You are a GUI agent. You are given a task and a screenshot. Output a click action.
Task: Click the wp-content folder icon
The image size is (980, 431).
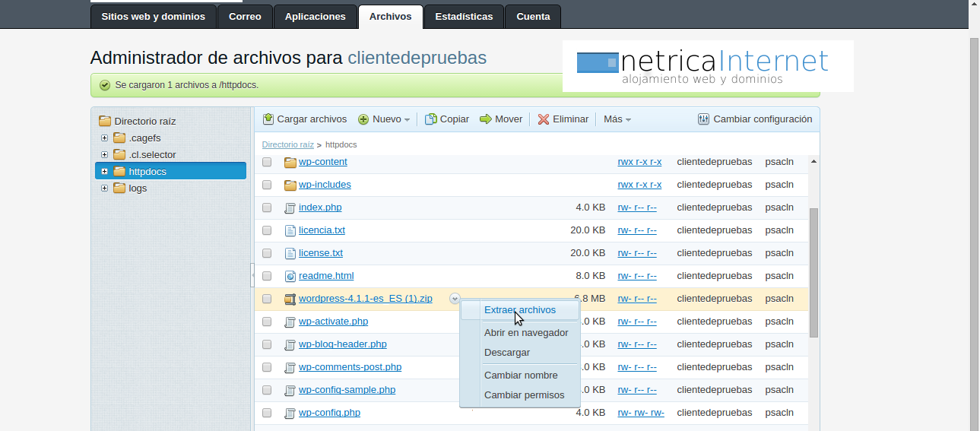click(x=290, y=162)
